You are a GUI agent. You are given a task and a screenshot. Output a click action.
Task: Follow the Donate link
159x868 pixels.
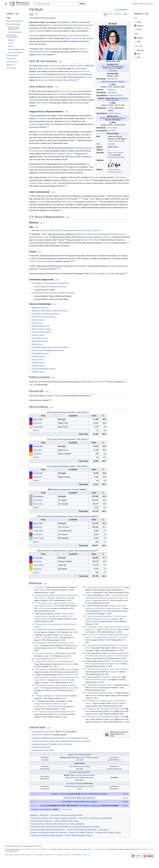coord(134,4)
